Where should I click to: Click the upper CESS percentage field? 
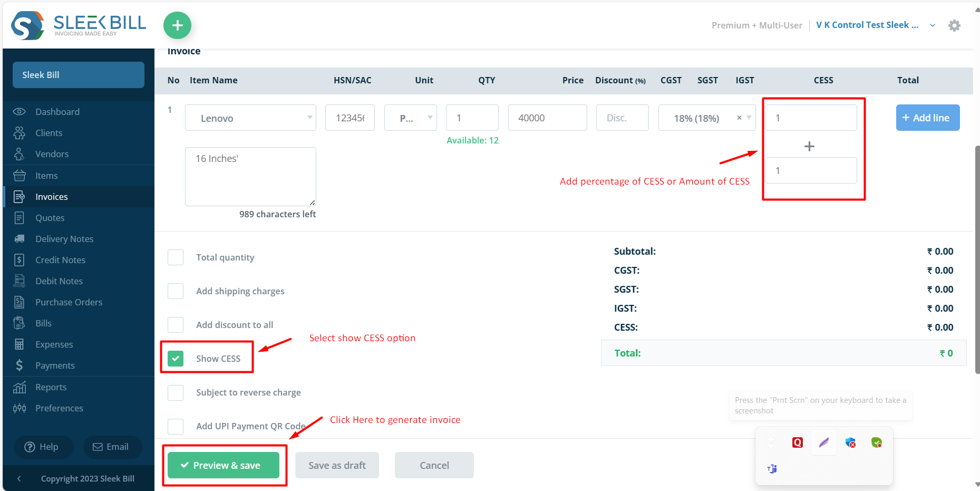point(811,118)
